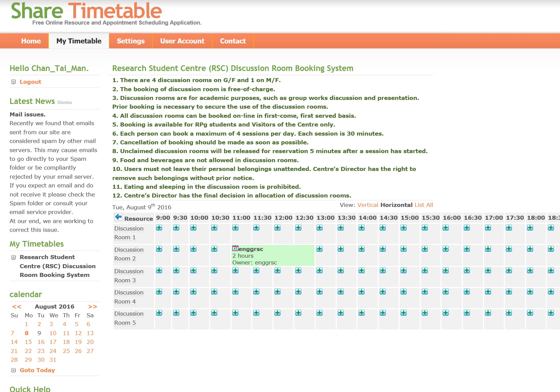Screen dimensions: 560x392
Task: Add booking for Discussion Room 2 at 13:00
Action: [320, 249]
